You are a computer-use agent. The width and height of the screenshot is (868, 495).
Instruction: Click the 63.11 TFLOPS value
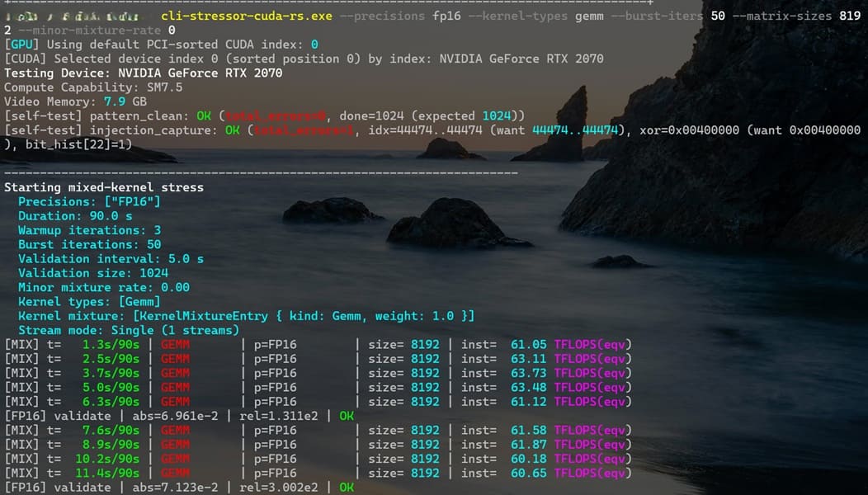tap(529, 360)
